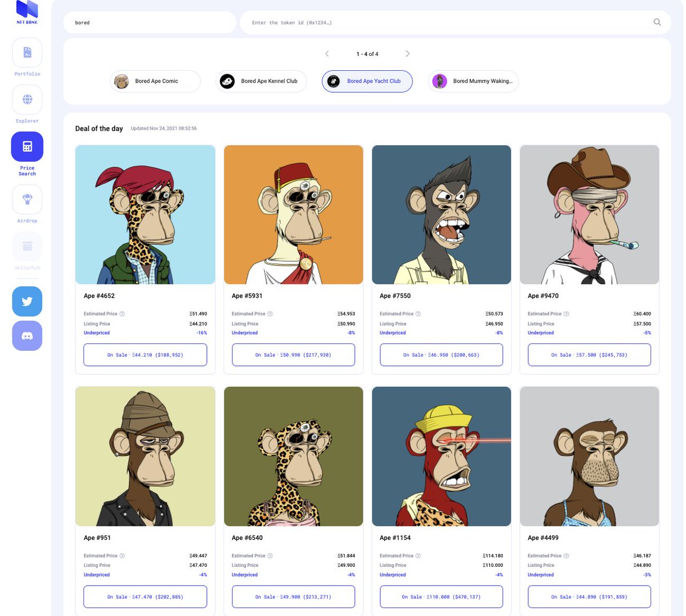The height and width of the screenshot is (616, 686).
Task: Click the '-16%' value on Ape #4652
Action: pyautogui.click(x=202, y=333)
